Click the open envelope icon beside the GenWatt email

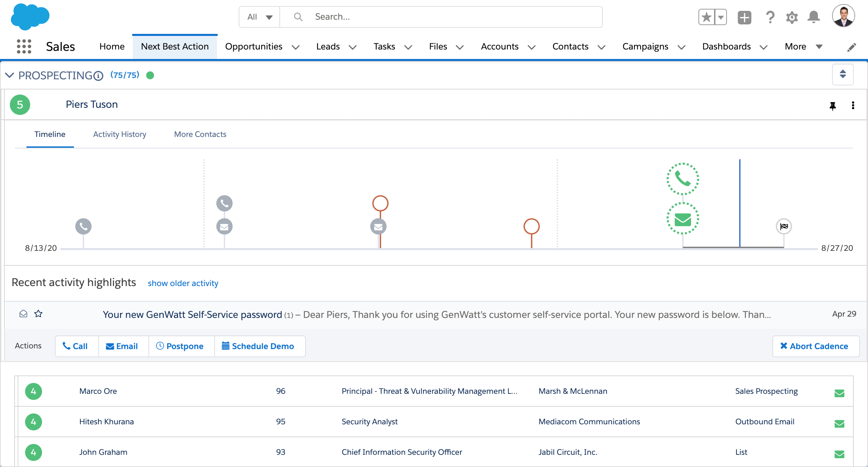point(23,314)
